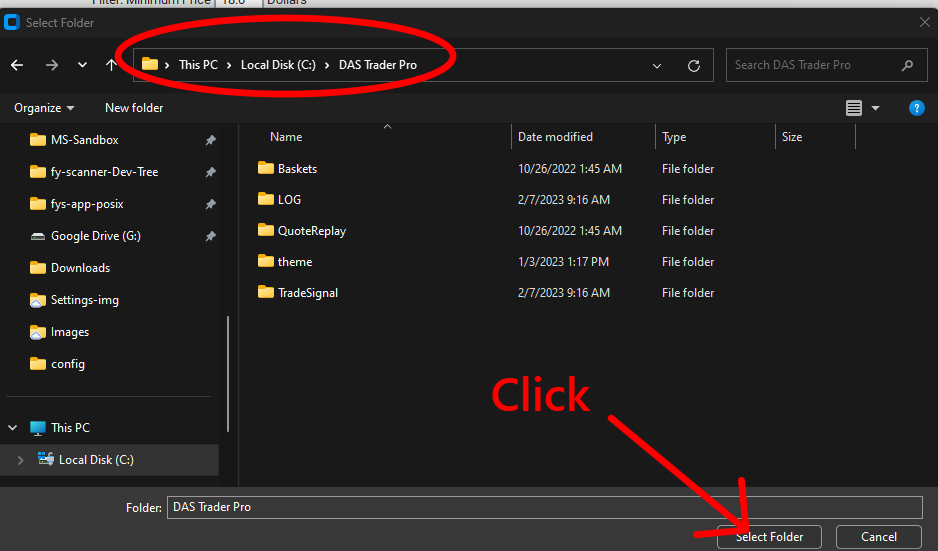Click the MS-Sandbox folder icon
The height and width of the screenshot is (551, 938).
pyautogui.click(x=38, y=140)
